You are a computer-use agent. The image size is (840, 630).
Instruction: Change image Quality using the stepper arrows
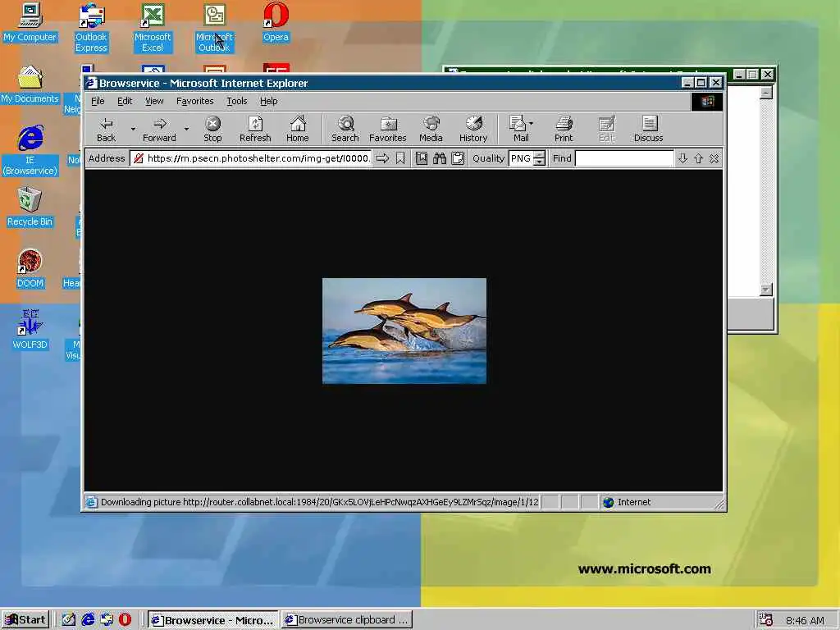click(540, 158)
